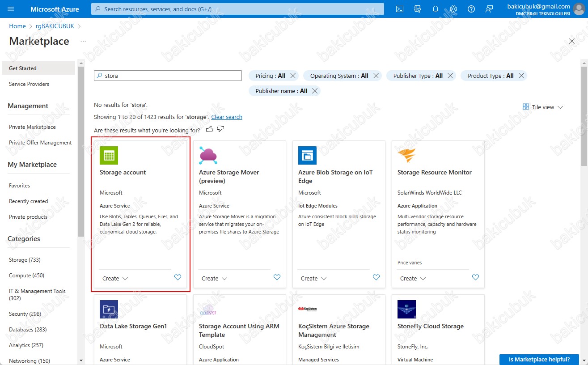Click the Clear search link
Image resolution: width=588 pixels, height=365 pixels.
(227, 117)
